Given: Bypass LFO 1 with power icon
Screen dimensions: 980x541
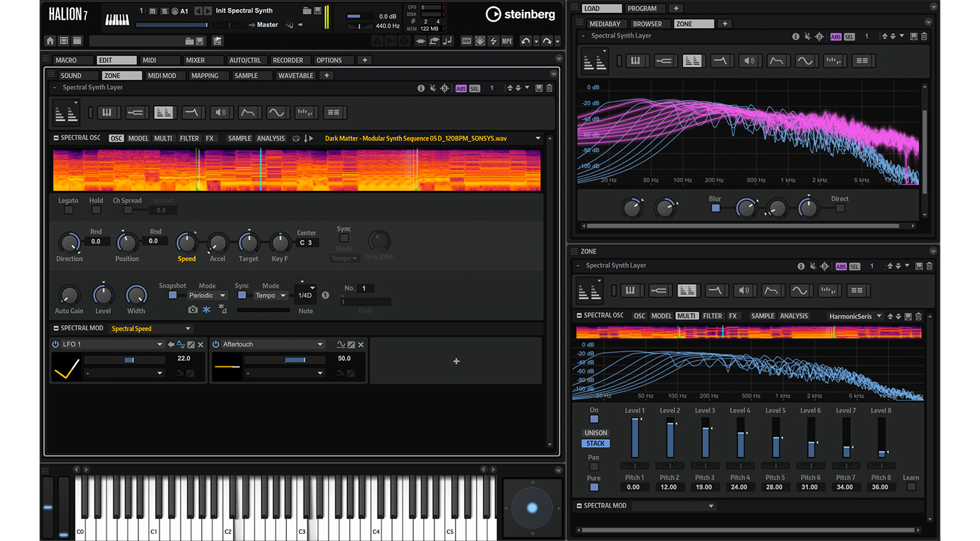Looking at the screenshot, I should [56, 344].
